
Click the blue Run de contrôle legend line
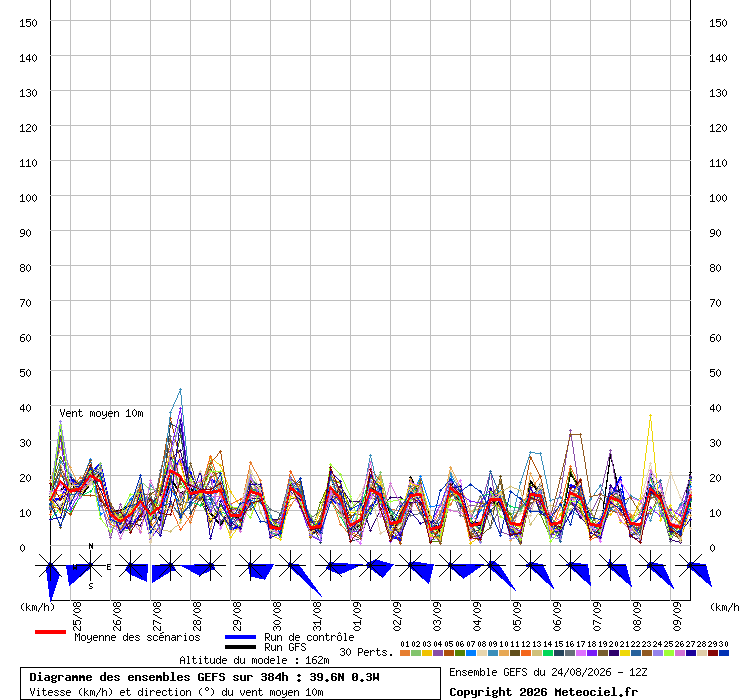[240, 637]
